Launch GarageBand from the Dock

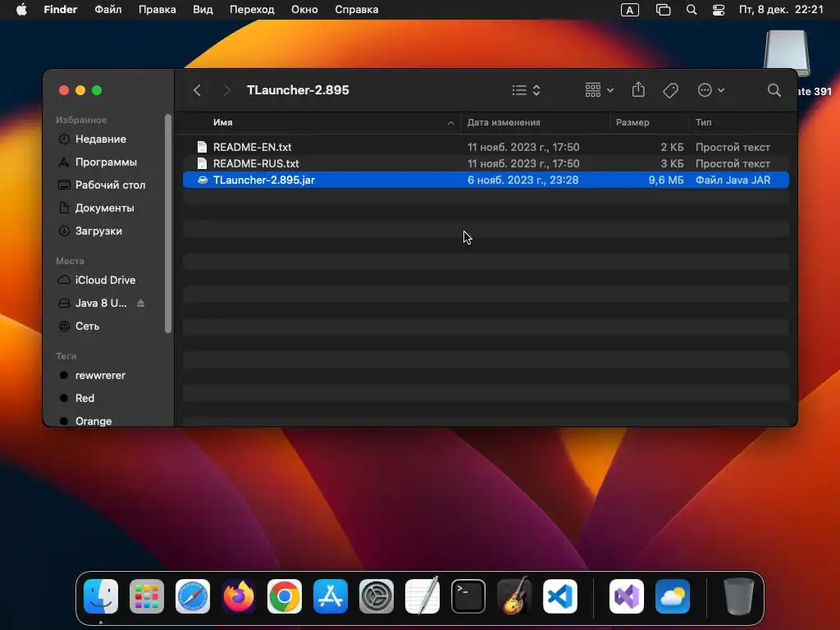point(514,596)
